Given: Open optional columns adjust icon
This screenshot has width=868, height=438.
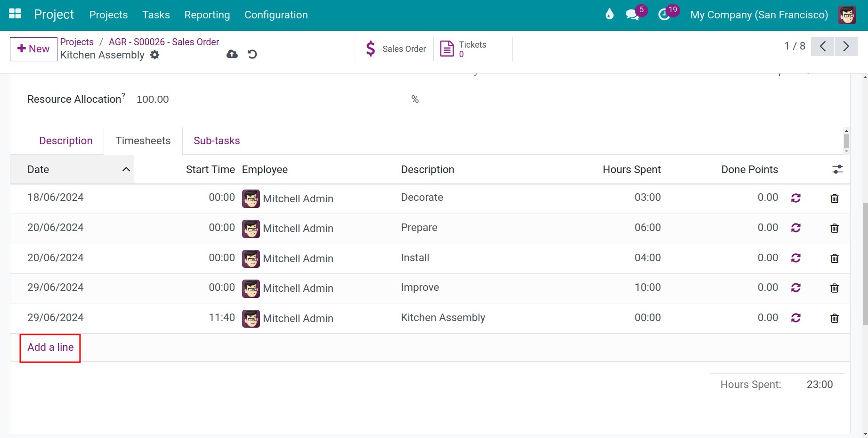Looking at the screenshot, I should pyautogui.click(x=837, y=169).
